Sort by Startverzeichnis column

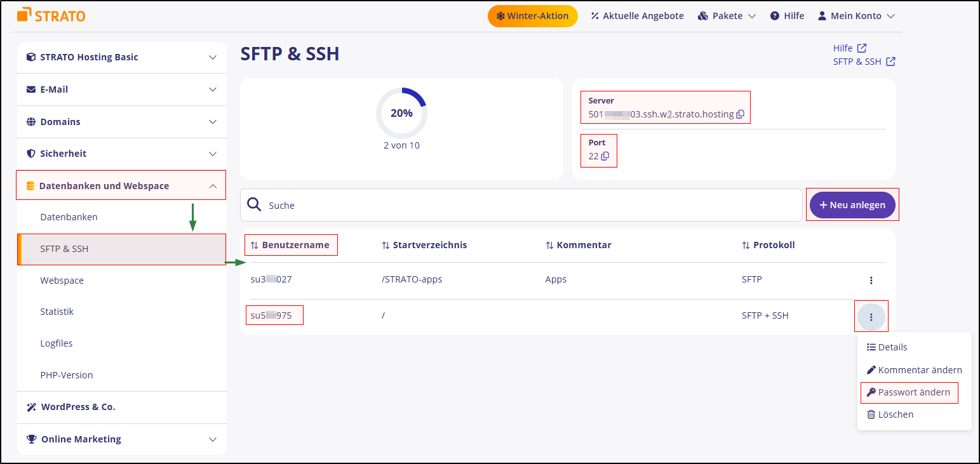pyautogui.click(x=424, y=245)
